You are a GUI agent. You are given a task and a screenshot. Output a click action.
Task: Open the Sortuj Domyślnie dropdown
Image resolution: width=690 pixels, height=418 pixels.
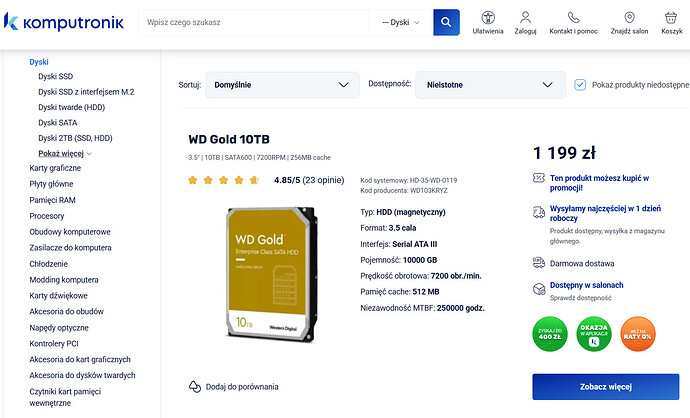tap(282, 84)
